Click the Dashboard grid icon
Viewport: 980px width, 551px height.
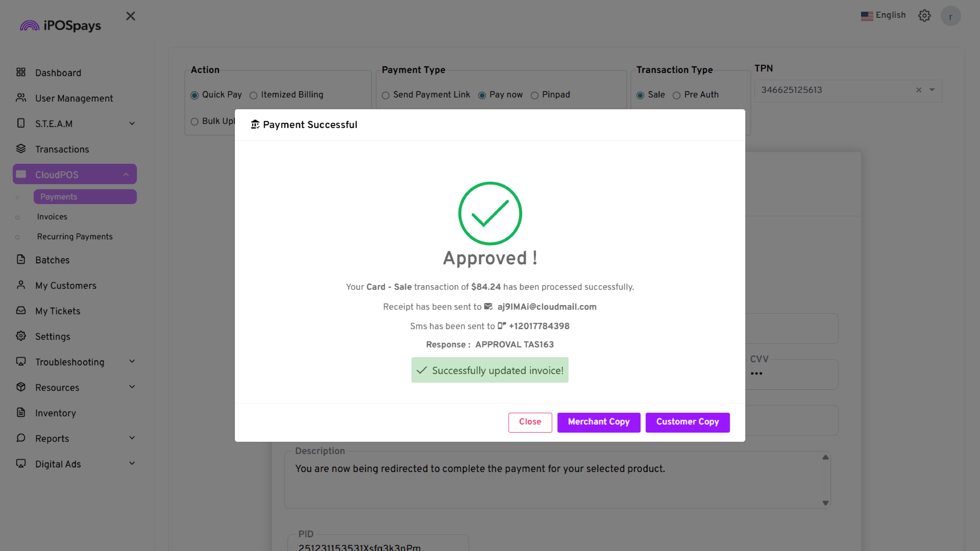[x=21, y=72]
